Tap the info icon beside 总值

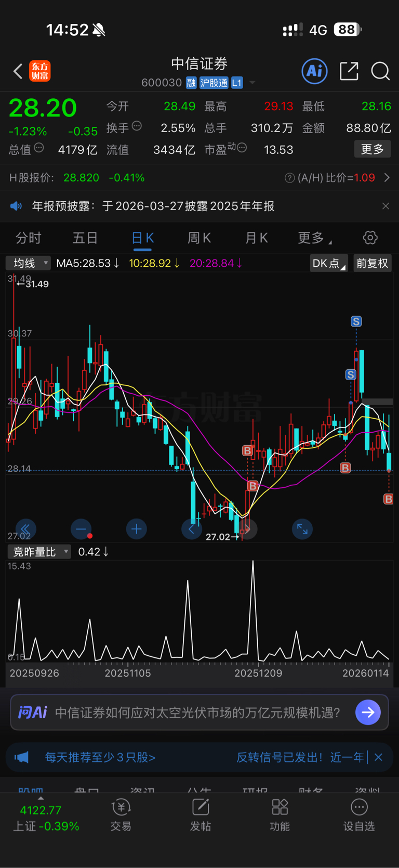pos(39,148)
